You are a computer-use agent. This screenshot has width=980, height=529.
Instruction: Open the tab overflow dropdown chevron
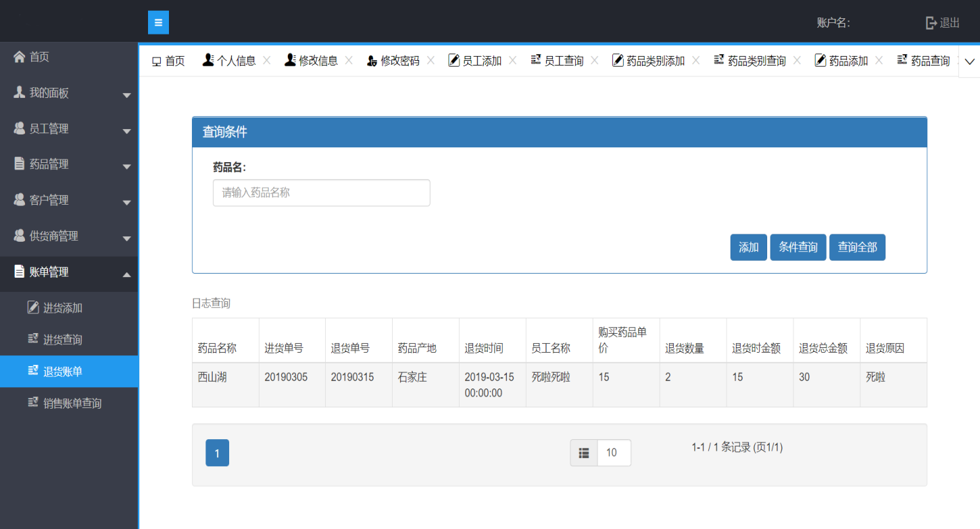click(969, 61)
